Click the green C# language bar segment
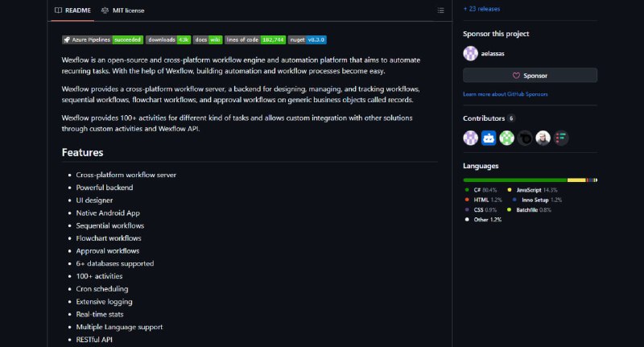This screenshot has width=644, height=347. pyautogui.click(x=515, y=180)
